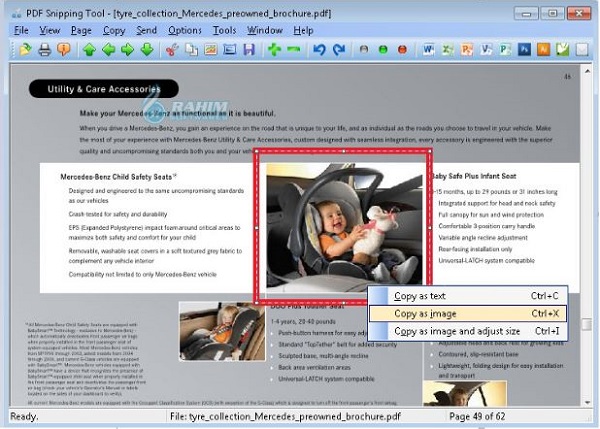Click the grey round toolbar button
The width and height of the screenshot is (600, 429).
[364, 50]
